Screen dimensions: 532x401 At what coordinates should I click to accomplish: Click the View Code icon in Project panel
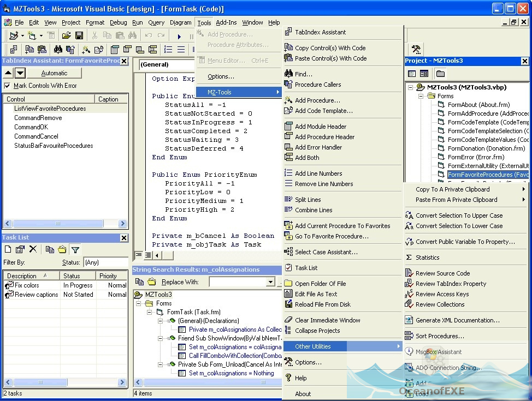[411, 74]
